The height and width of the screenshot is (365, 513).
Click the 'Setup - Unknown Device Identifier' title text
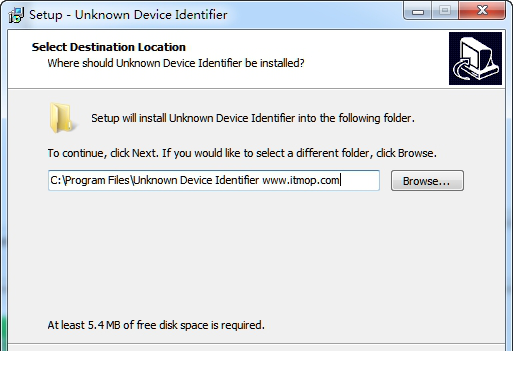click(128, 15)
